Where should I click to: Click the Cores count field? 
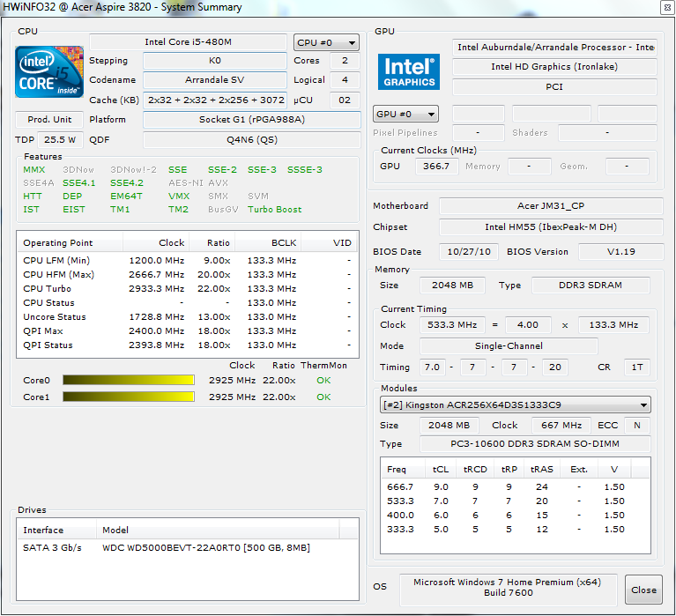345,60
